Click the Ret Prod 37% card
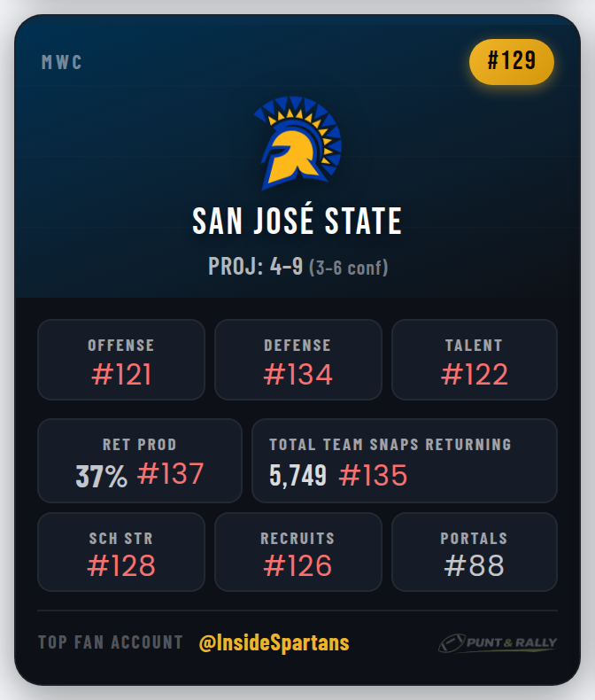 tap(139, 461)
